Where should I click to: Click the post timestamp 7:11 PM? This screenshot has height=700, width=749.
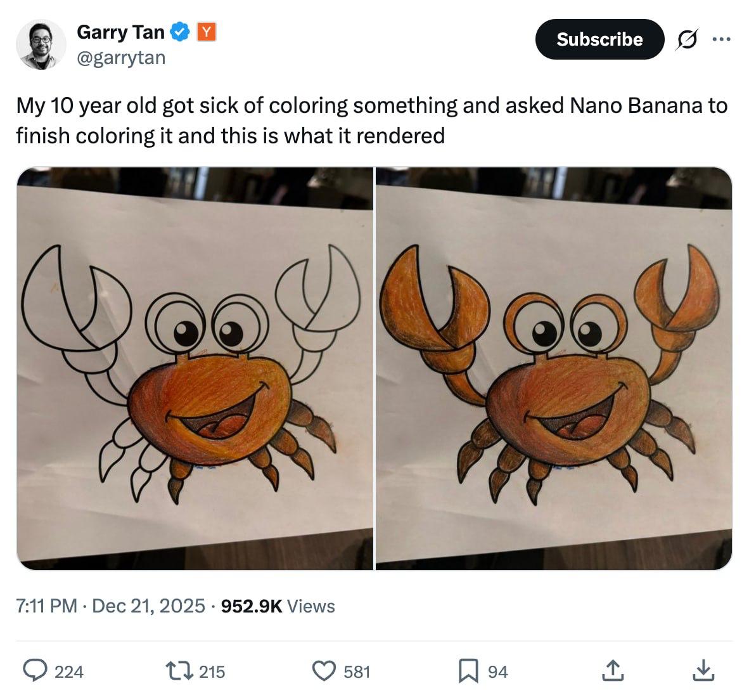coord(47,606)
